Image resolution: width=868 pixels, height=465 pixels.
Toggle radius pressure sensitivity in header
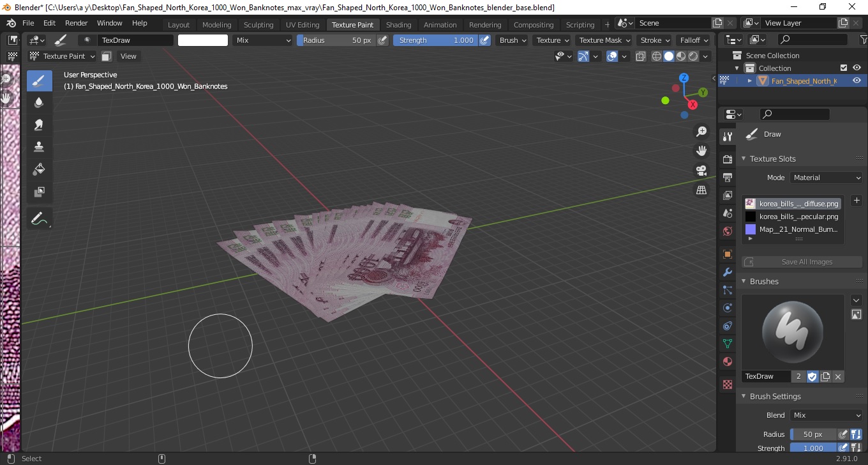382,40
